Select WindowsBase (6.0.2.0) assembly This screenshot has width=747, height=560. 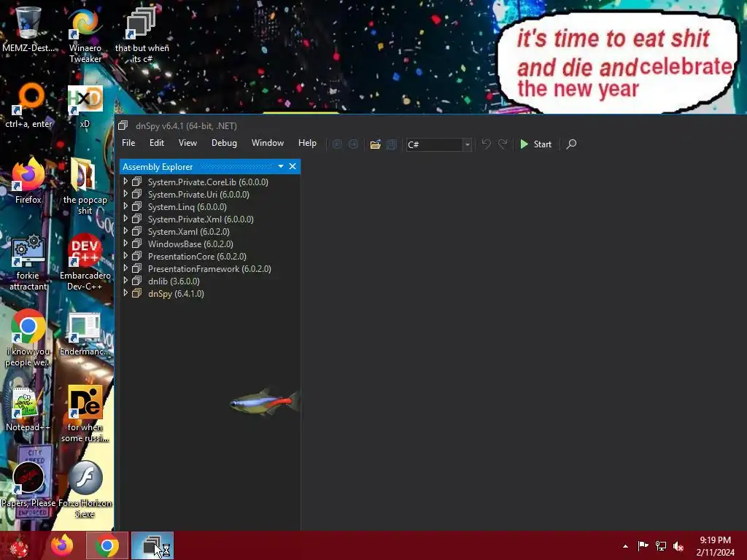click(x=190, y=244)
